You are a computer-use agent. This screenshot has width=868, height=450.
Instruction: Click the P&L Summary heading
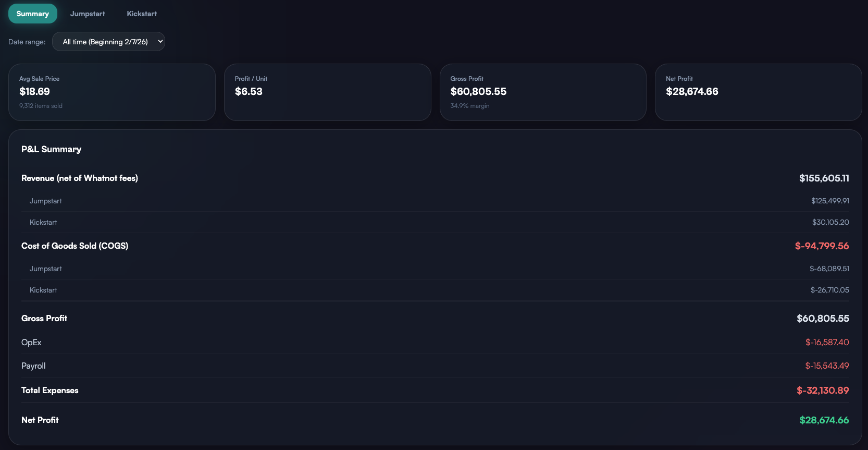point(52,149)
